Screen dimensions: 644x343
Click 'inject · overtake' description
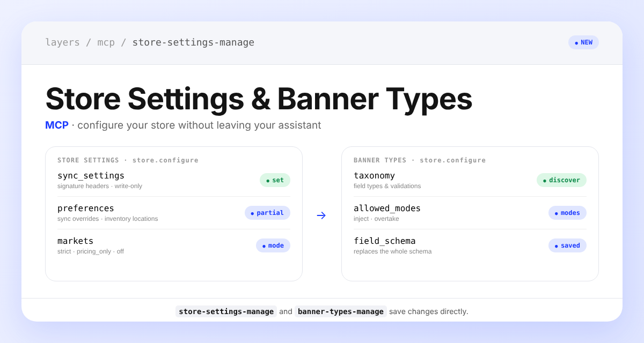pos(376,219)
